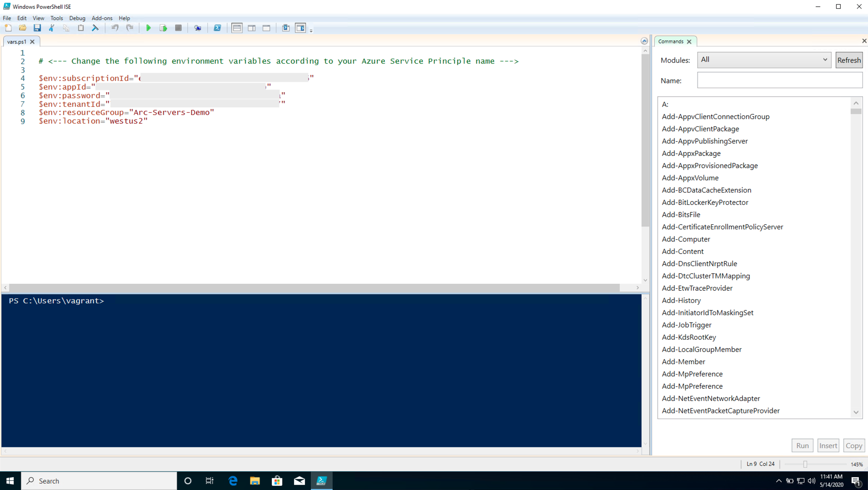Open the Tools menu

(x=57, y=18)
